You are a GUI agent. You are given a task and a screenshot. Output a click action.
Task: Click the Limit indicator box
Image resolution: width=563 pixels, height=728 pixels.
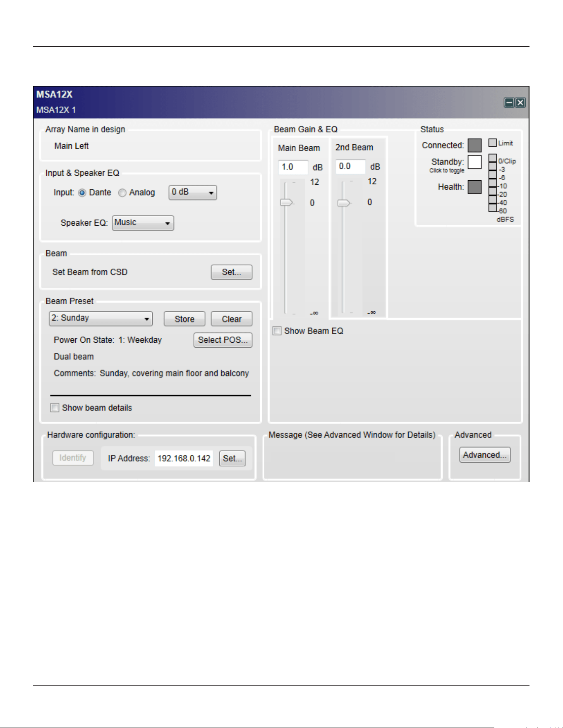[x=492, y=143]
